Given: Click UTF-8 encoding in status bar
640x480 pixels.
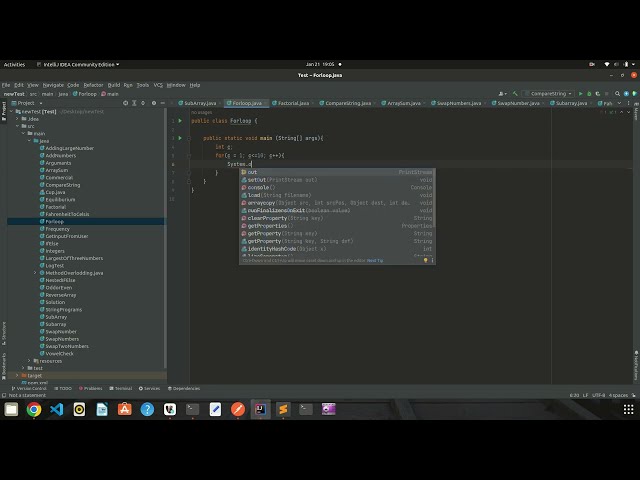Looking at the screenshot, I should tap(599, 395).
